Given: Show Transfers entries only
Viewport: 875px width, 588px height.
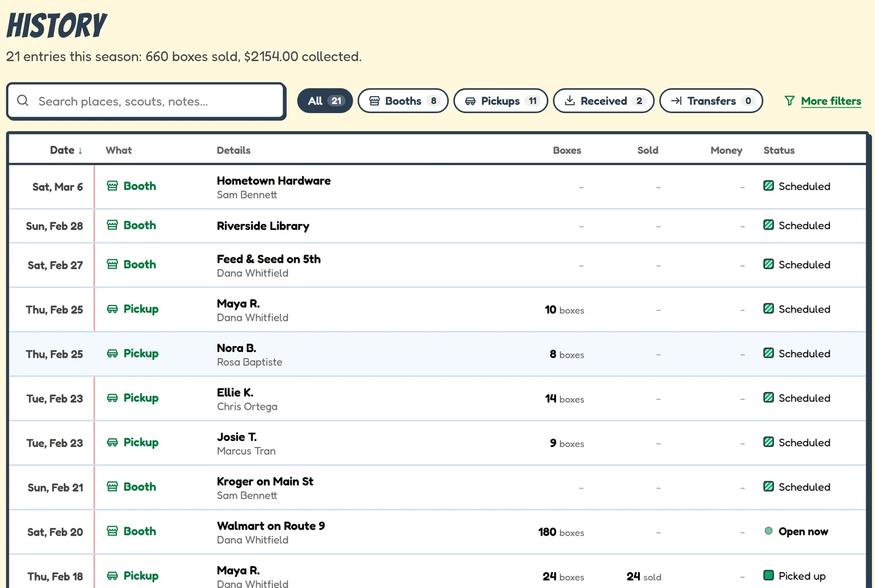Looking at the screenshot, I should pos(711,101).
